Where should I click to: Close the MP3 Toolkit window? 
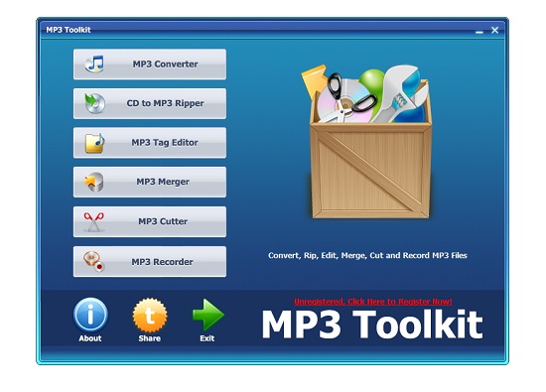[x=494, y=31]
